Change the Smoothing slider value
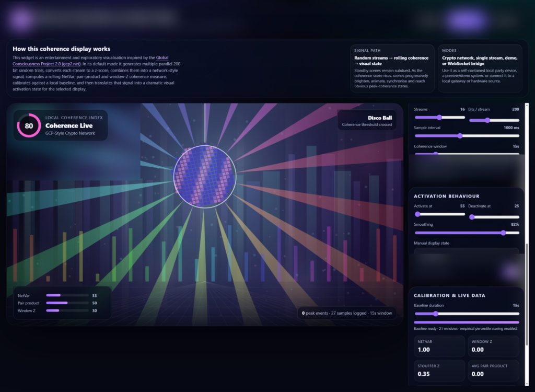This screenshot has height=392, width=535. coord(467,233)
